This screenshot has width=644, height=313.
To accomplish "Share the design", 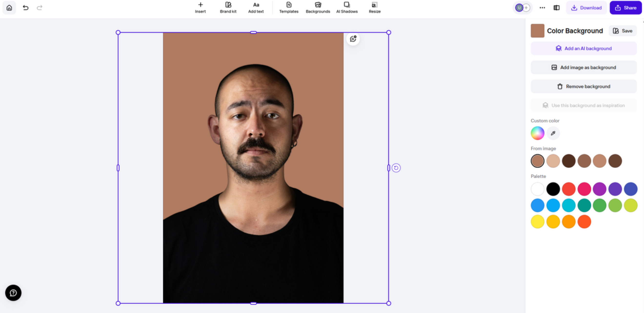I will click(x=625, y=8).
